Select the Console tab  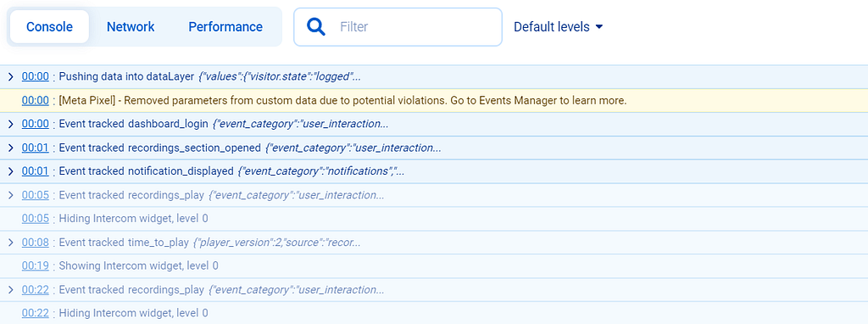(x=49, y=26)
